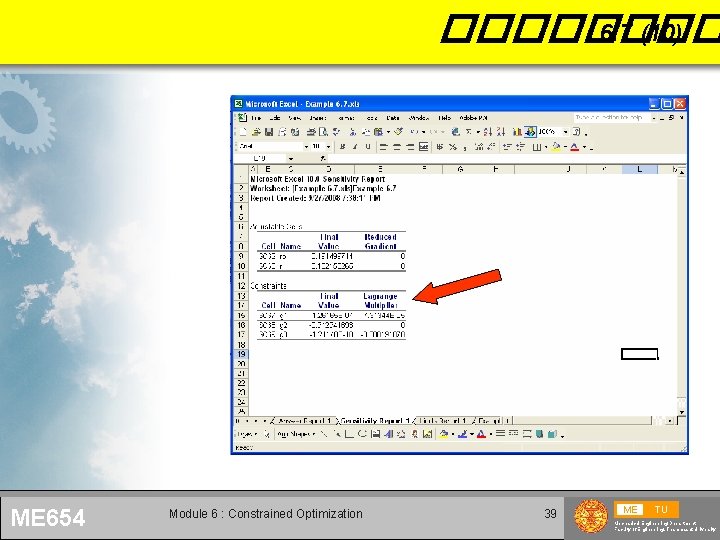Viewport: 720px width, 540px height.
Task: Click the Undo arrow icon
Action: pyautogui.click(x=415, y=132)
